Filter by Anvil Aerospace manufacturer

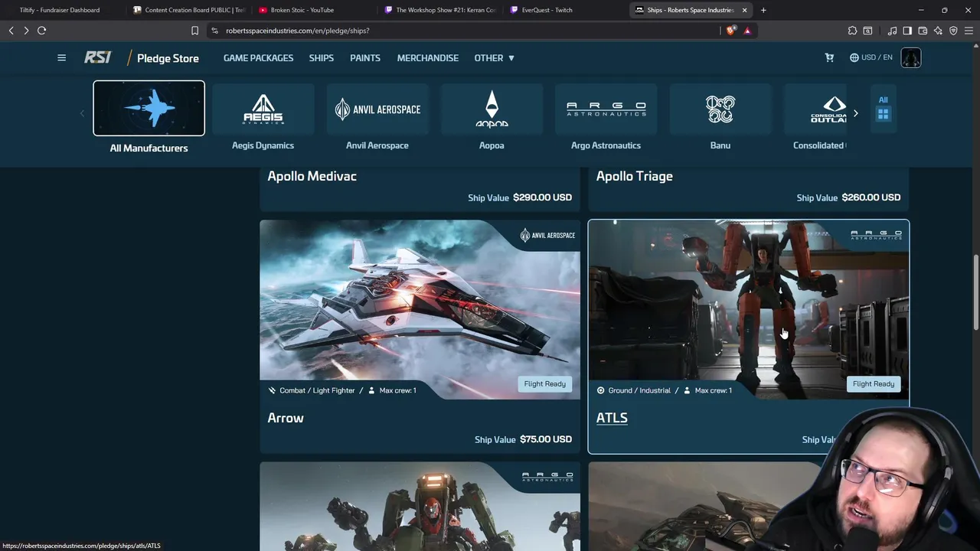coord(377,117)
